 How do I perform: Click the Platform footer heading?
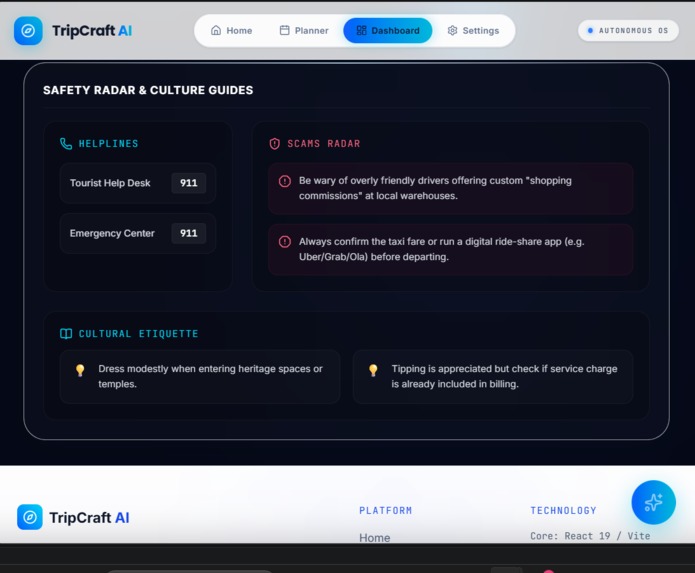pos(386,511)
